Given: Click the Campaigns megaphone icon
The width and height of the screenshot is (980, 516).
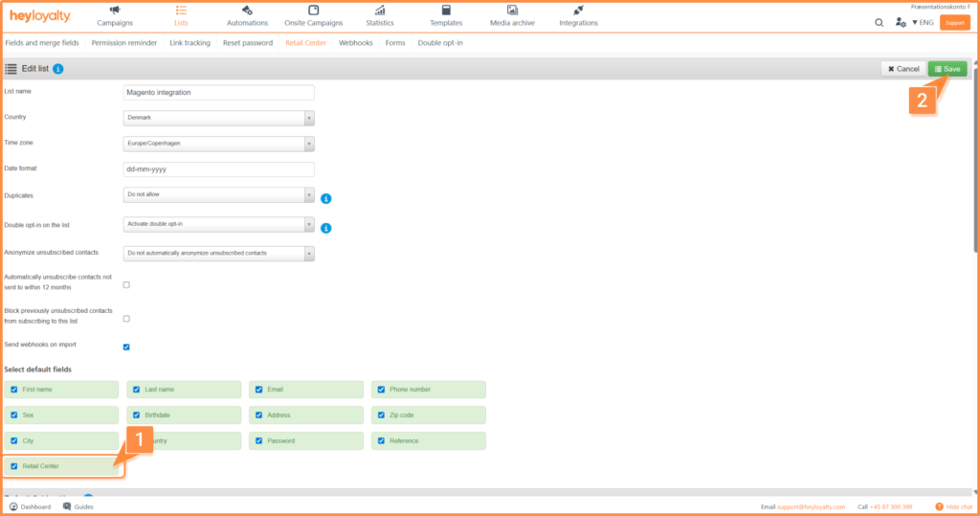Looking at the screenshot, I should [x=115, y=10].
